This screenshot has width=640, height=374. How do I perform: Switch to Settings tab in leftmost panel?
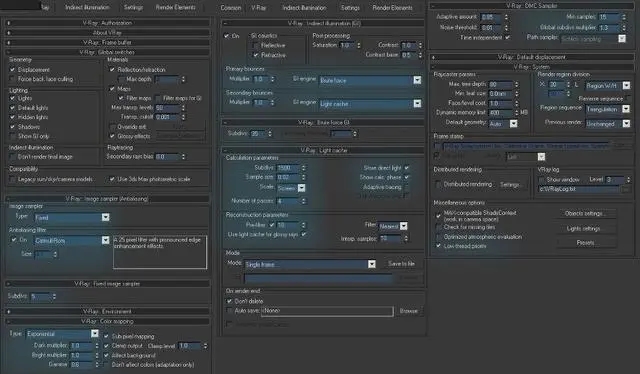[133, 7]
